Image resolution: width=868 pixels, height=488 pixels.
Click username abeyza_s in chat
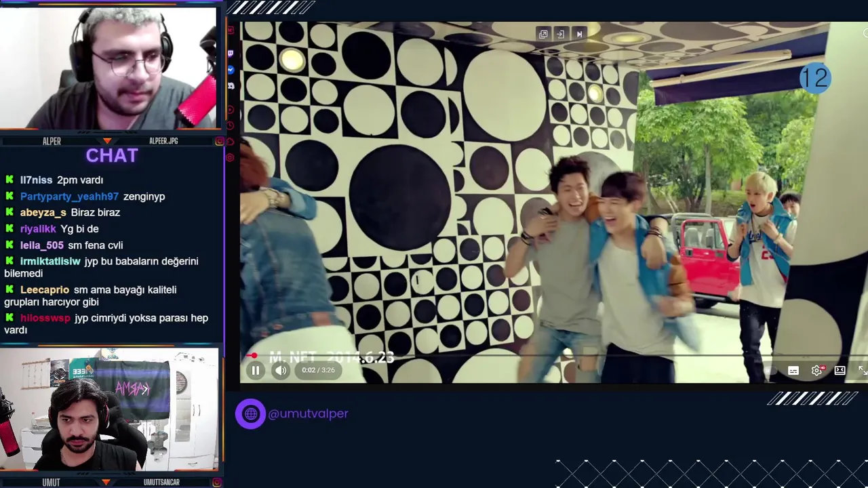pyautogui.click(x=43, y=212)
